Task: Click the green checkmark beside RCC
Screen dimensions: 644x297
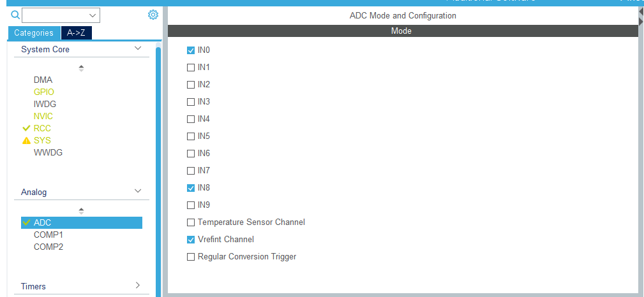Action: 26,128
